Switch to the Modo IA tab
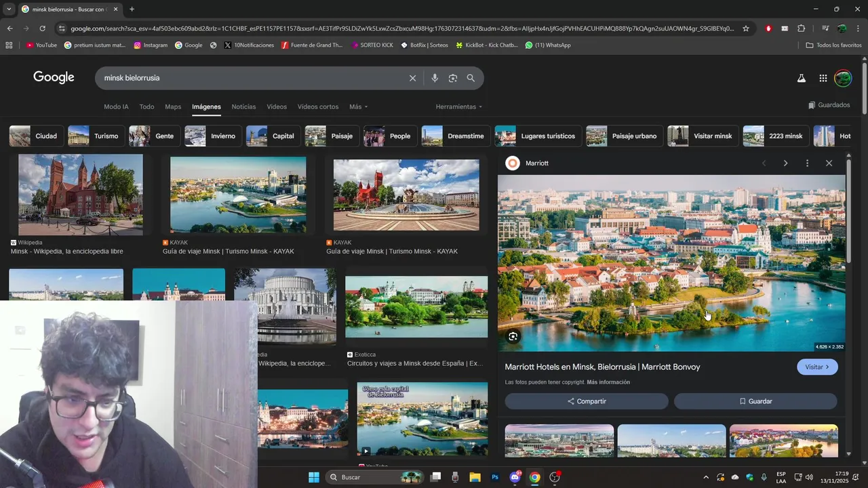 point(116,106)
